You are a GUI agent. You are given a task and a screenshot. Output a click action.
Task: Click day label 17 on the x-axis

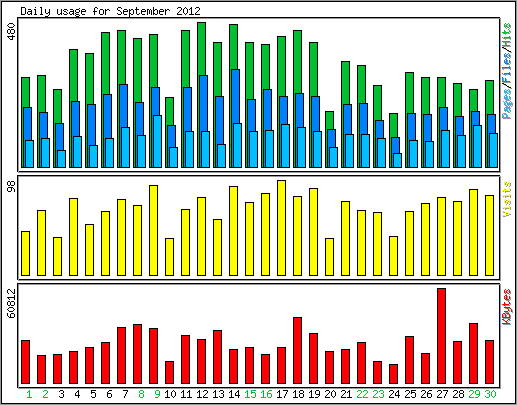click(x=282, y=394)
